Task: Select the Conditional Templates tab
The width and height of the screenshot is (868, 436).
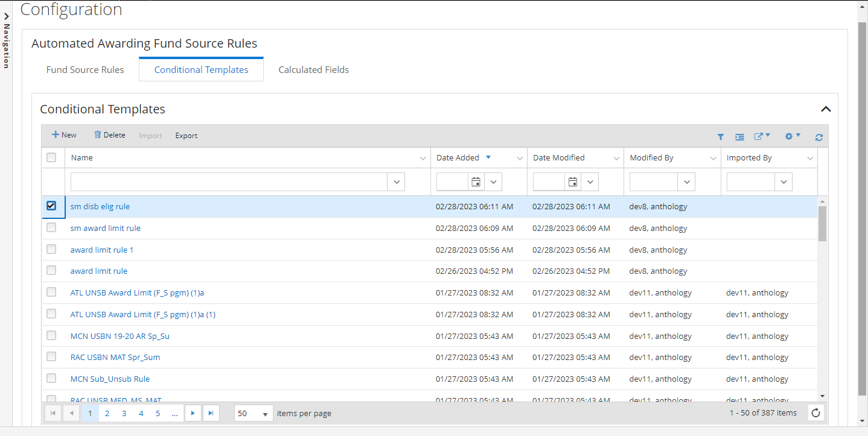Action: click(201, 70)
